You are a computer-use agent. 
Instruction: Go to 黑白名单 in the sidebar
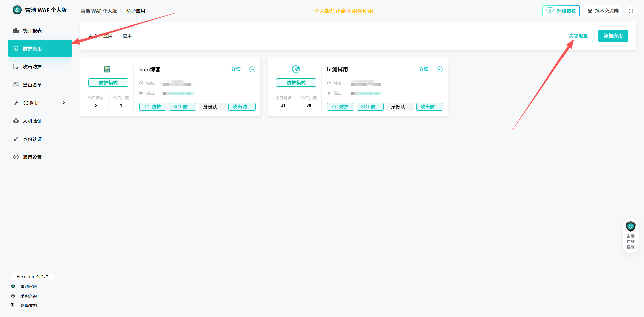pyautogui.click(x=32, y=85)
